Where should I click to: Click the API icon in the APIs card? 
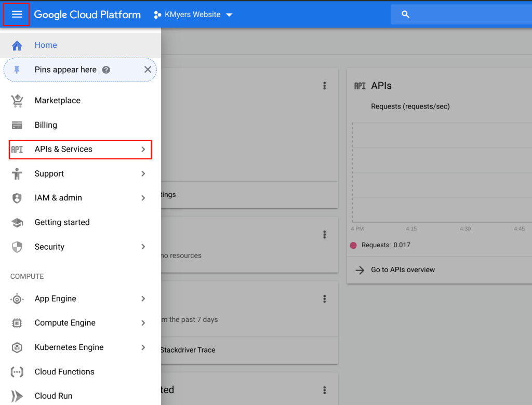[360, 86]
